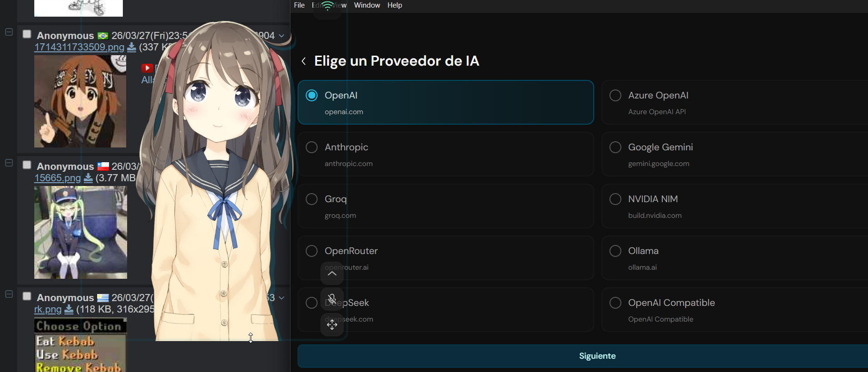Screen dimensions: 868x372
Task: Open the Help menu
Action: [395, 5]
